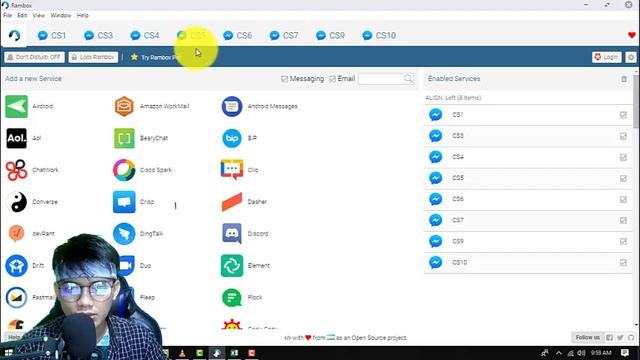Disable the CS3 enabled service checkbox
The image size is (640, 360).
[623, 136]
